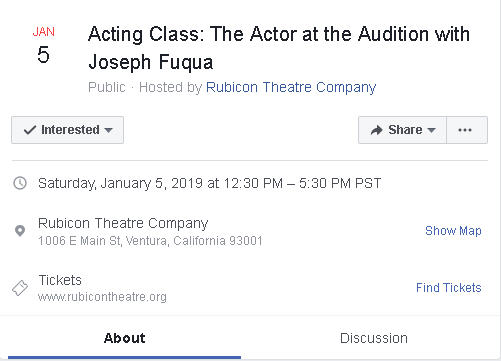Click the 1006 E Main St address text
This screenshot has width=501, height=361.
[150, 241]
